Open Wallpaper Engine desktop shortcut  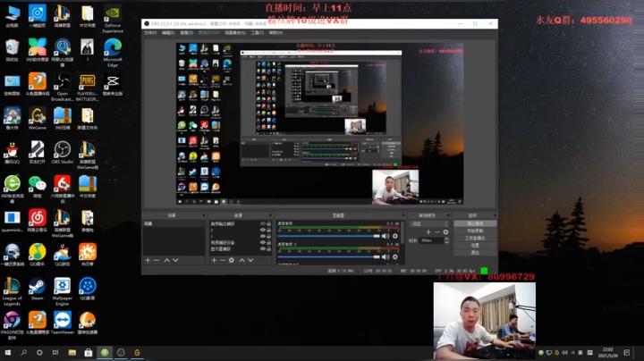coord(62,291)
